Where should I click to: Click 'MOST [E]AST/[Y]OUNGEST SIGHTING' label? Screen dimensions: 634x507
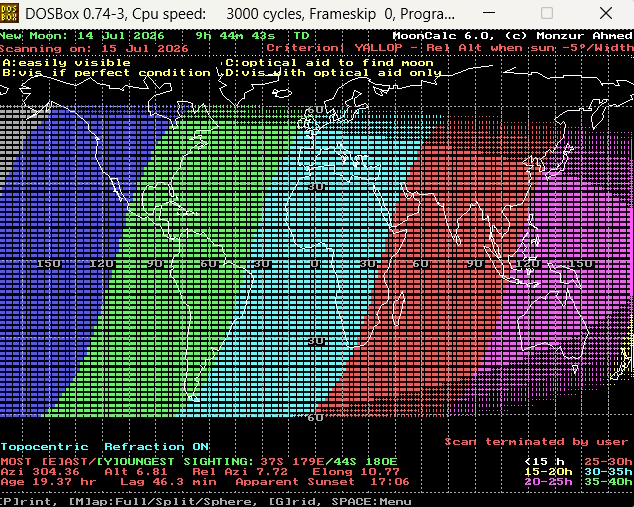[x=127, y=462]
